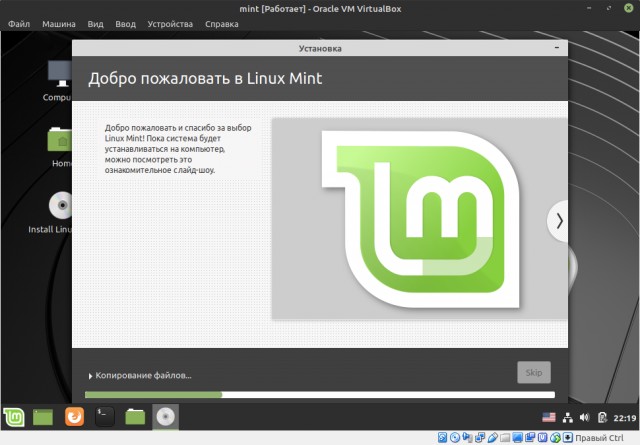Viewport: 640px width, 445px height.
Task: Click the Установка window title bar
Action: [320, 48]
